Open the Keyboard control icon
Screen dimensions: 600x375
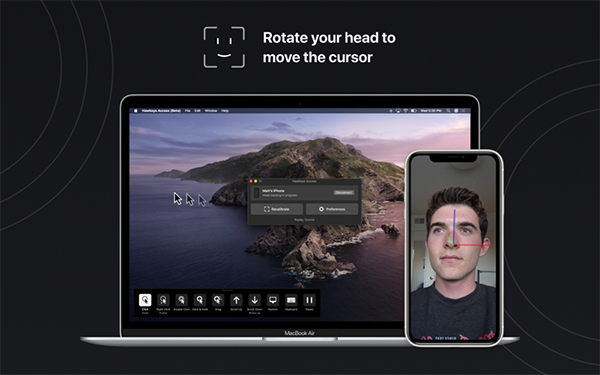coord(291,300)
